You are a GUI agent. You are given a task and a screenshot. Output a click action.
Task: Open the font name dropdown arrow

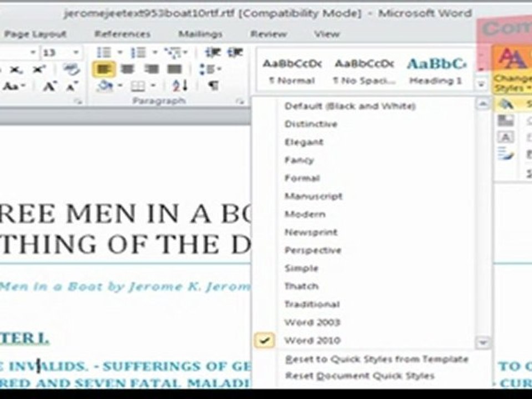point(33,53)
